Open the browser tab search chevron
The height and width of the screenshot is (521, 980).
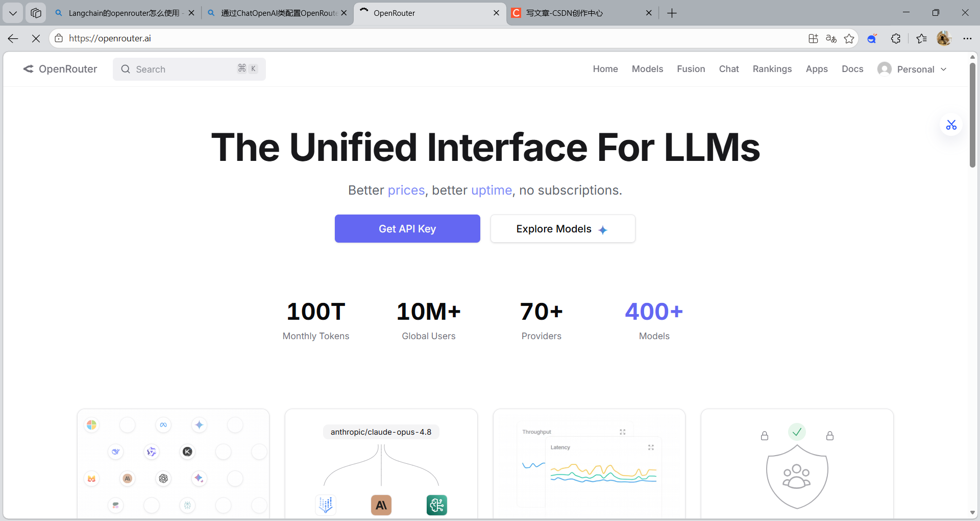(x=13, y=13)
